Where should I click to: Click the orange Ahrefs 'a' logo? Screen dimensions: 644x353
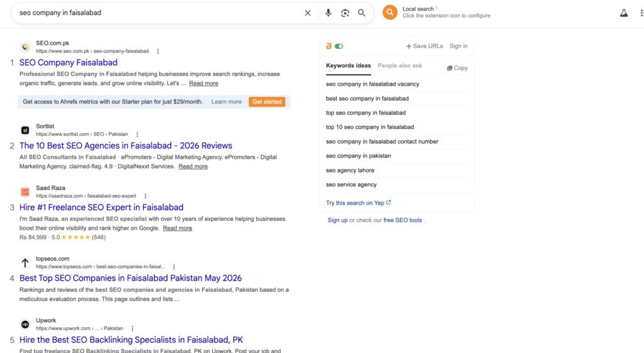pyautogui.click(x=328, y=46)
